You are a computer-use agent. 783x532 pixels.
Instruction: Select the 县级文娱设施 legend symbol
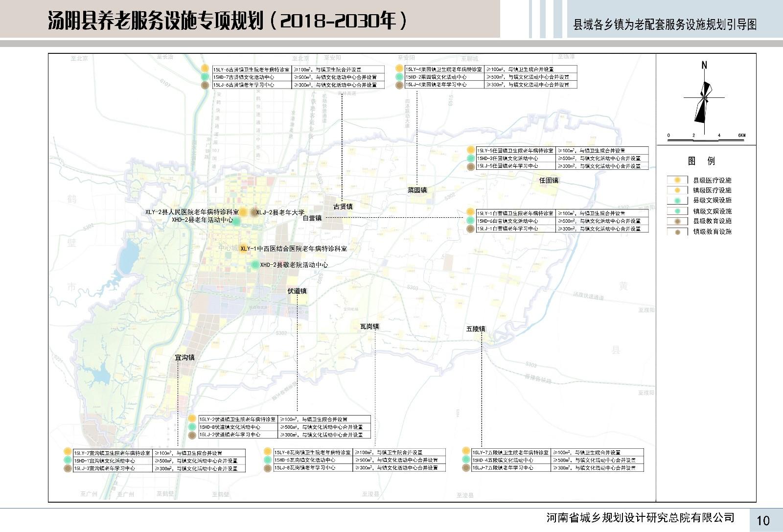[677, 200]
